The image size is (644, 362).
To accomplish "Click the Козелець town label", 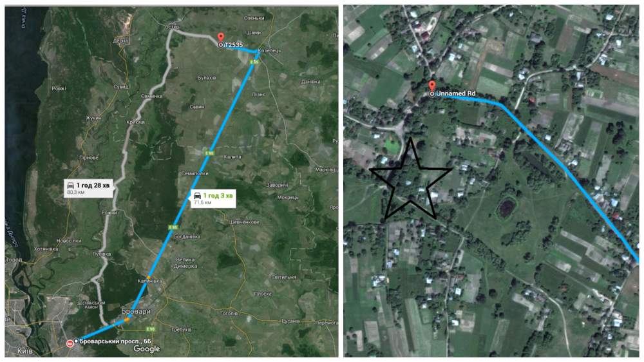I will coord(269,50).
